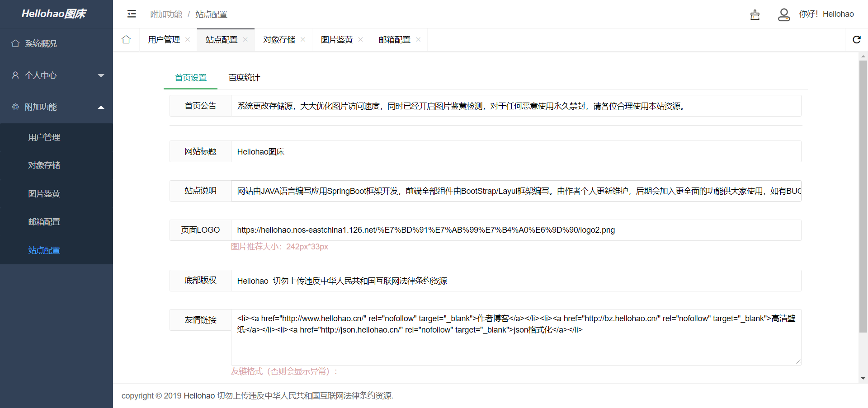This screenshot has width=868, height=408.
Task: Open the user account icon near the greeting
Action: point(784,15)
